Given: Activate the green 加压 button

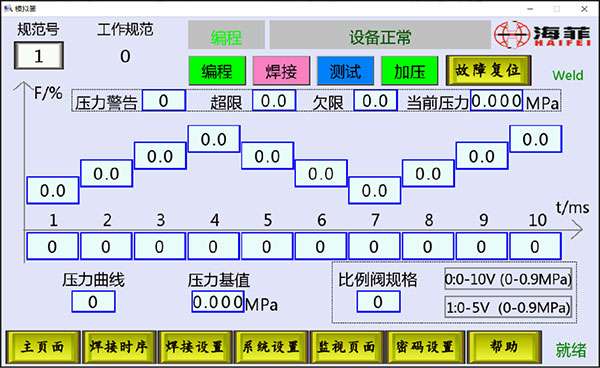Looking at the screenshot, I should 410,71.
